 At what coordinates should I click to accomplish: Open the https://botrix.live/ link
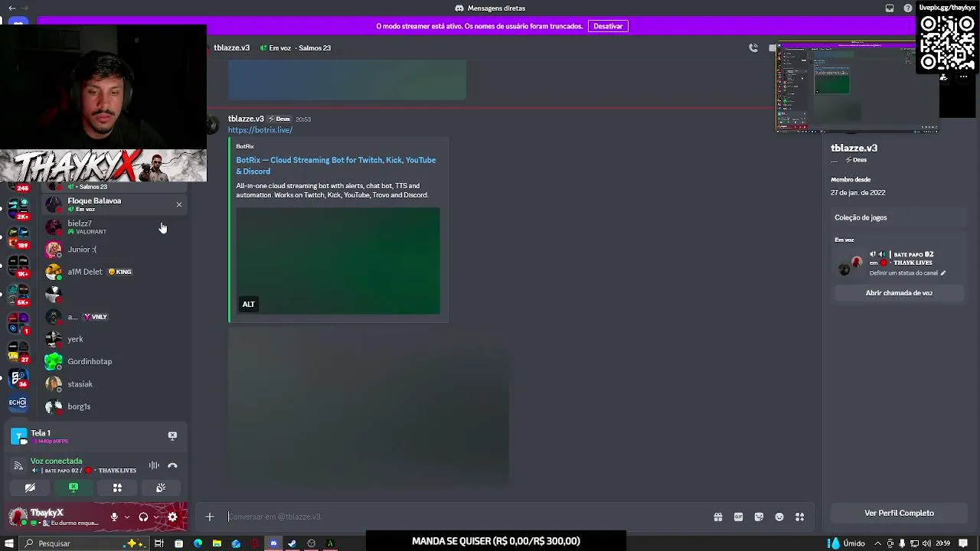click(260, 130)
